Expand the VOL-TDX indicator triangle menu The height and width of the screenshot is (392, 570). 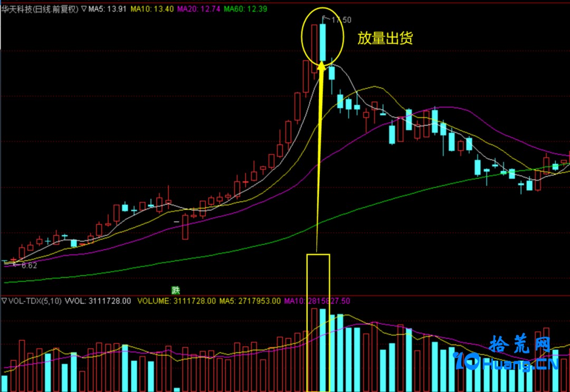[x=4, y=301]
